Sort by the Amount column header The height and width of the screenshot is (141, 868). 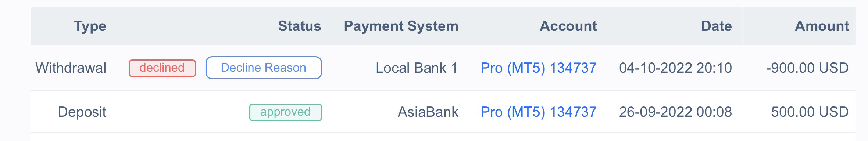coord(822,26)
